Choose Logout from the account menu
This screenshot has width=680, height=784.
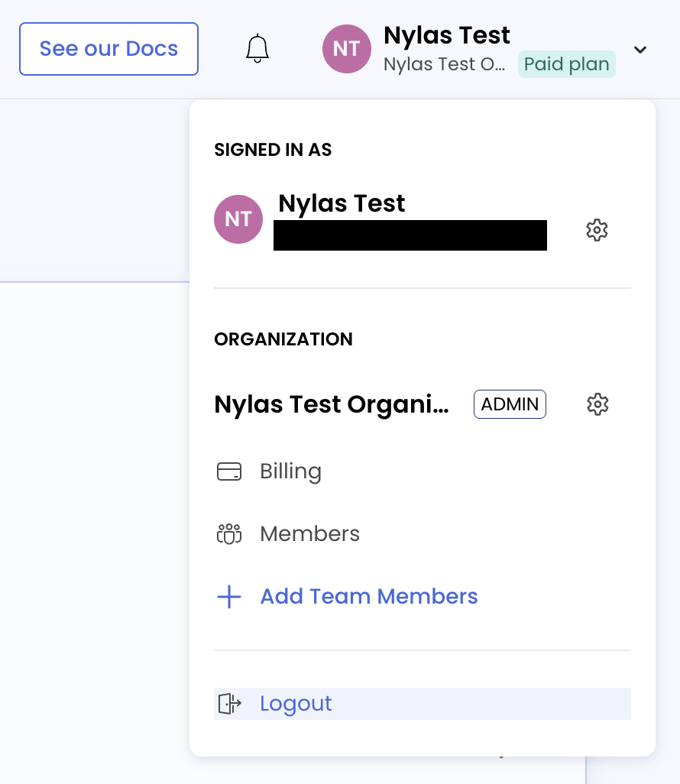click(x=296, y=703)
